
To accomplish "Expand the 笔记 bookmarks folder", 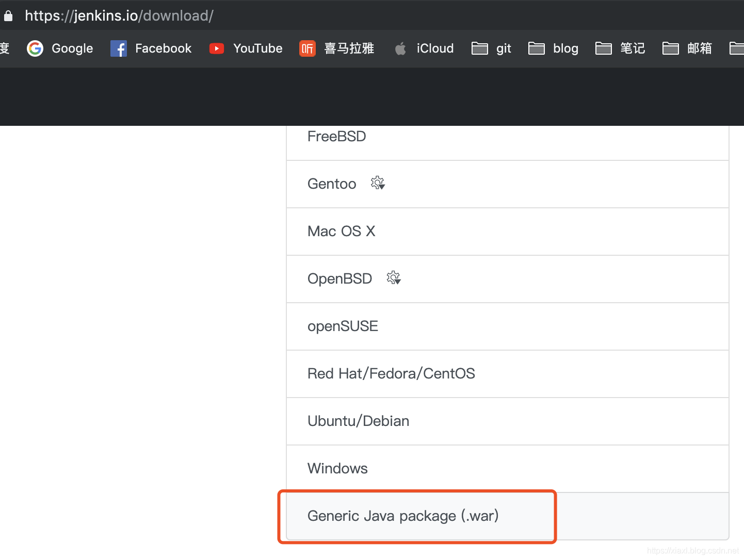I will tap(620, 48).
